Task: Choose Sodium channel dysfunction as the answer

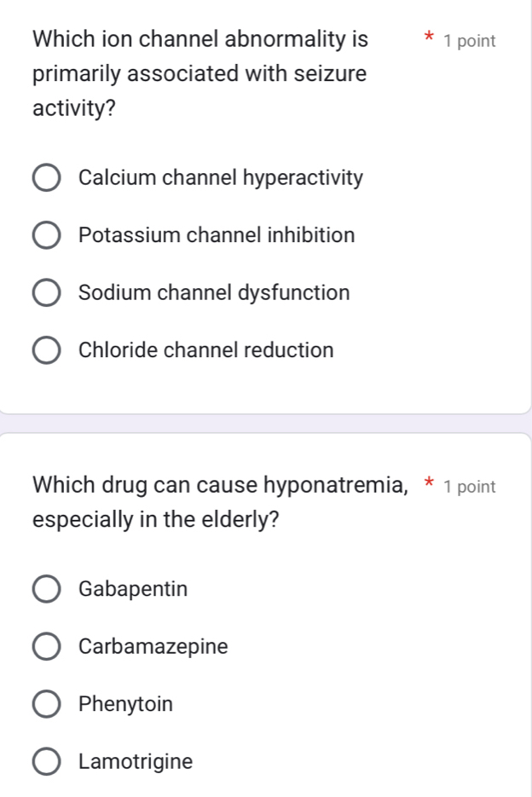Action: tap(47, 292)
